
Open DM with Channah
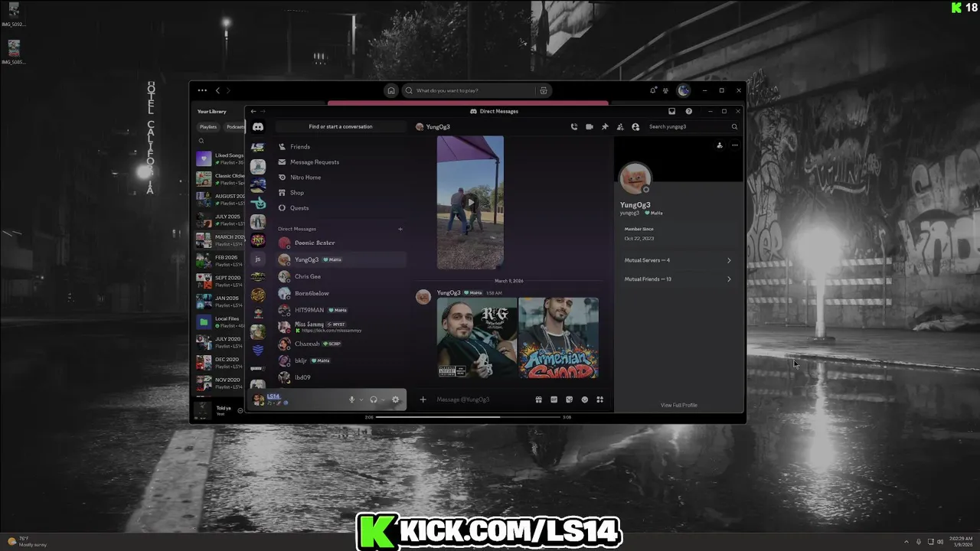(341, 344)
